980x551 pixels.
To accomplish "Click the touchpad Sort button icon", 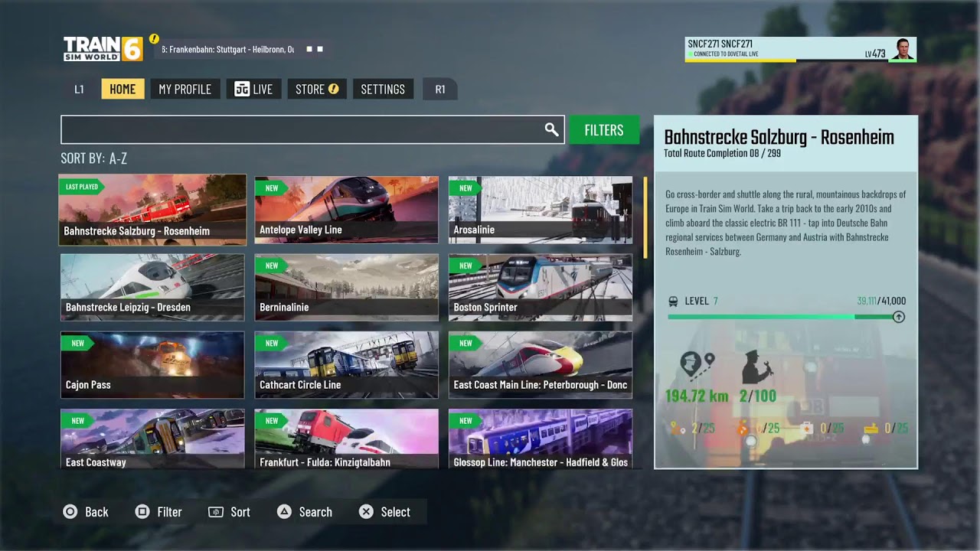I will click(216, 512).
